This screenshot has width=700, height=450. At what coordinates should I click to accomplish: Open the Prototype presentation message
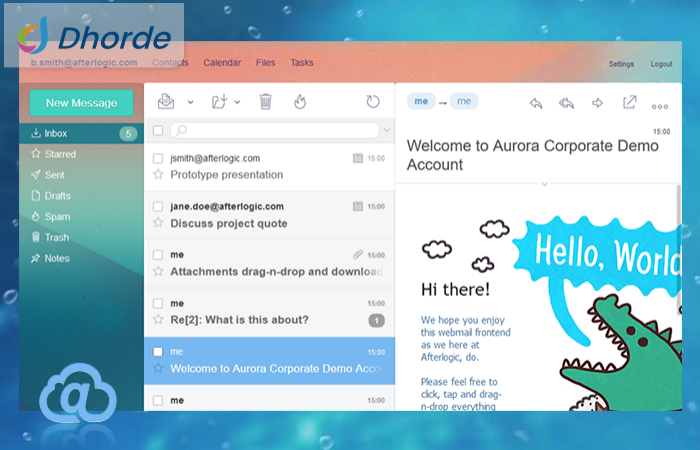click(x=269, y=167)
